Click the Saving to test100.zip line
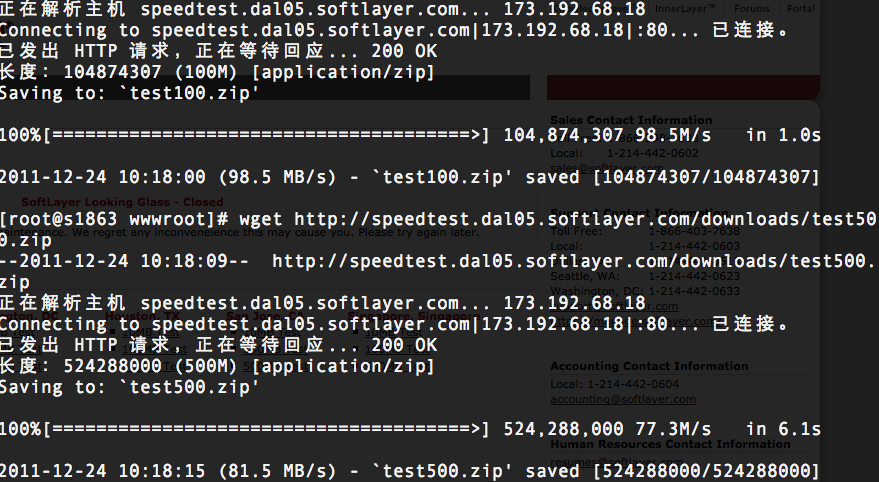879x482 pixels. [x=129, y=93]
